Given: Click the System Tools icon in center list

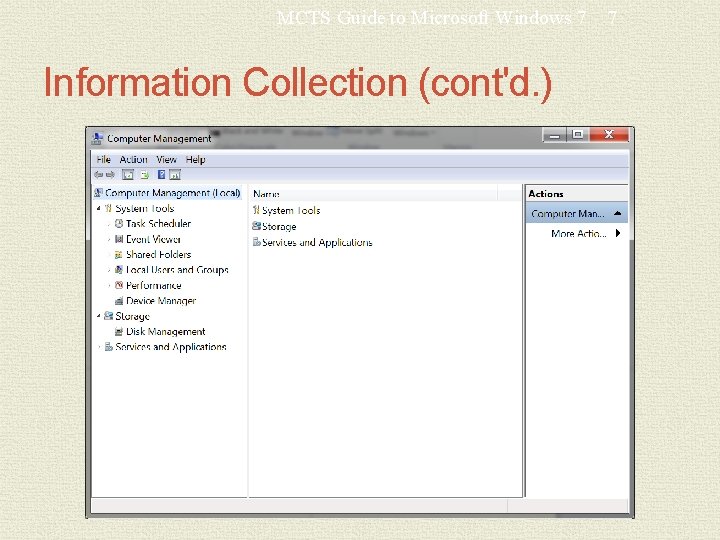Looking at the screenshot, I should click(x=256, y=210).
